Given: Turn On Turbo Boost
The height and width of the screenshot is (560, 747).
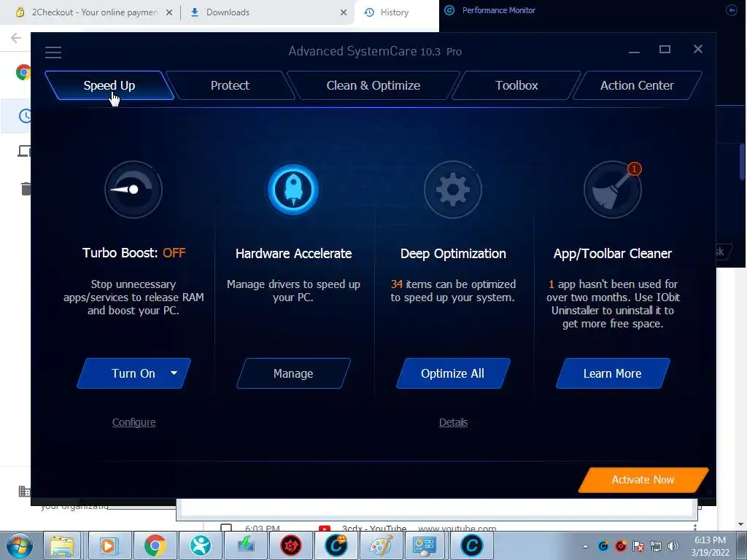Looking at the screenshot, I should click(x=133, y=373).
